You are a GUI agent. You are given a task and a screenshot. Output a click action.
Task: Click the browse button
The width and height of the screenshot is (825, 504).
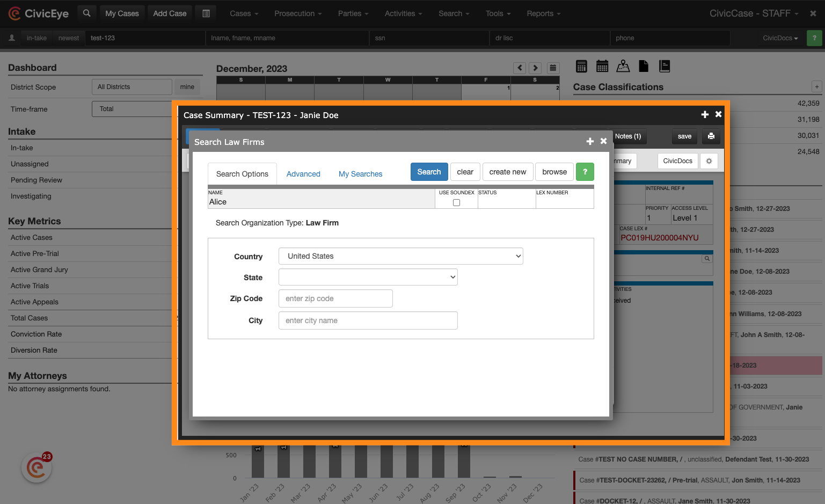coord(554,172)
